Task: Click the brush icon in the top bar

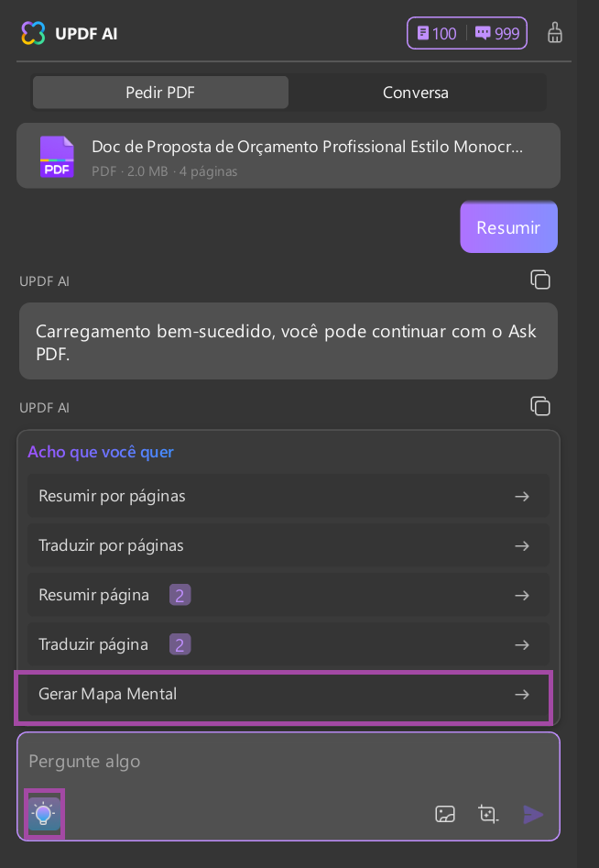Action: [x=554, y=32]
